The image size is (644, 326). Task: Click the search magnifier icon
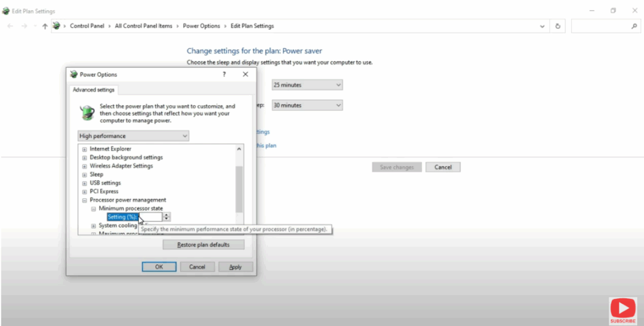[x=634, y=26]
